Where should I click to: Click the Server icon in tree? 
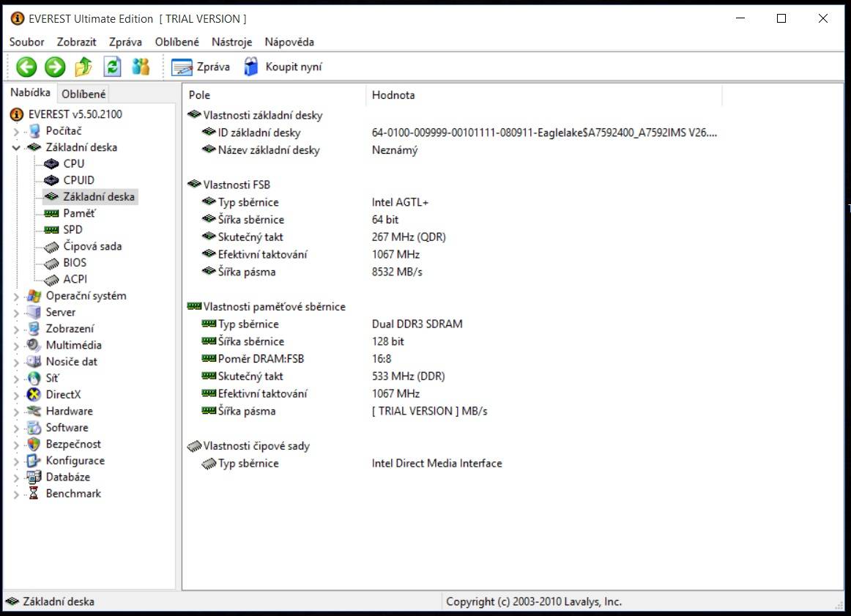(34, 312)
